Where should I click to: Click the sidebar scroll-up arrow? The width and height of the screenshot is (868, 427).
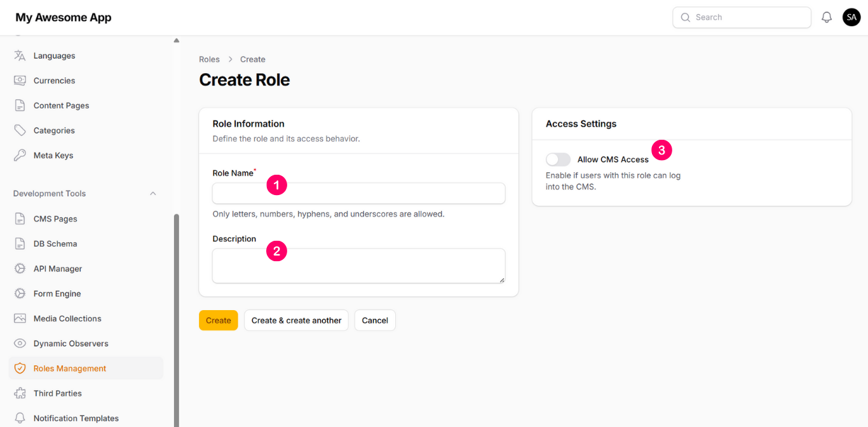click(x=177, y=41)
